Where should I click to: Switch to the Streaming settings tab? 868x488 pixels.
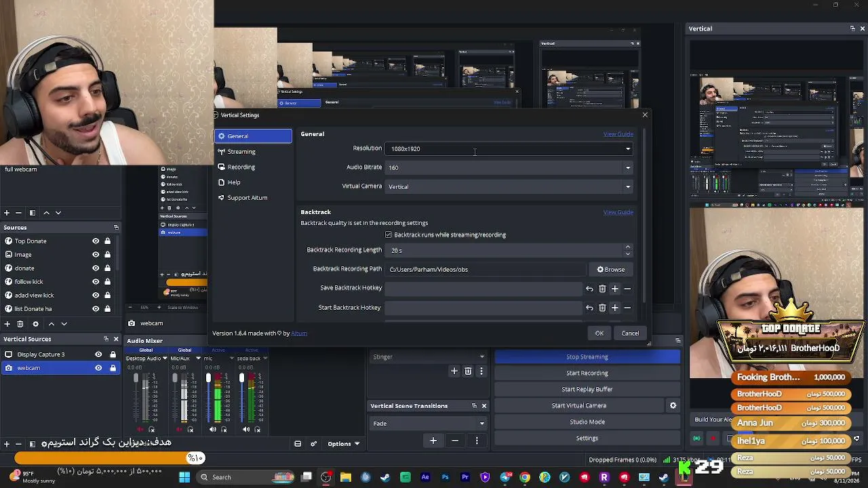coord(253,152)
